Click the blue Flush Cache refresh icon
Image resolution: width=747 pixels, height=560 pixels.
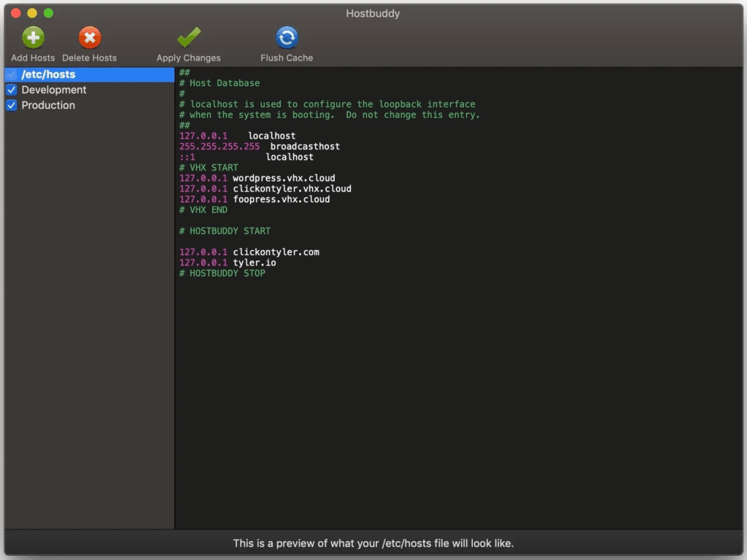click(287, 38)
